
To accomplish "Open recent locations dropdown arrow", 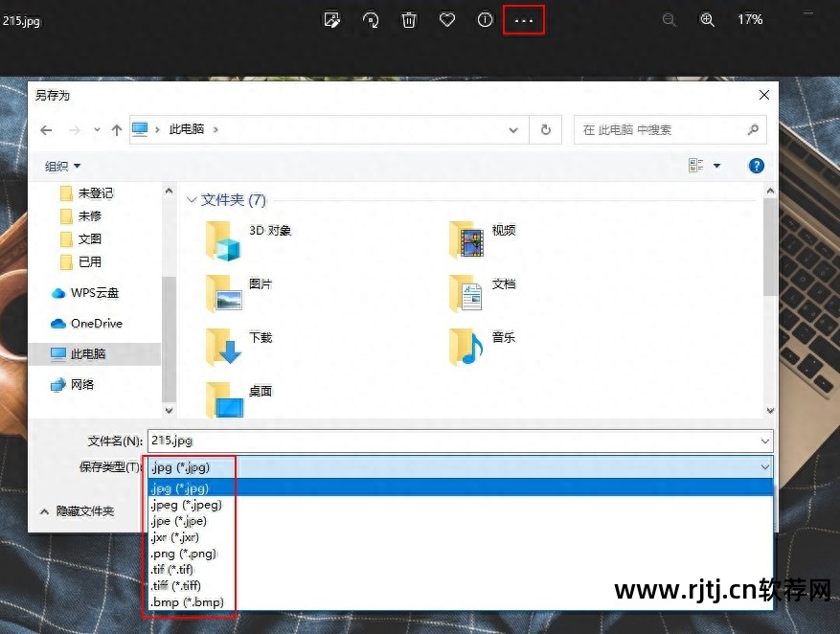I will click(x=97, y=130).
